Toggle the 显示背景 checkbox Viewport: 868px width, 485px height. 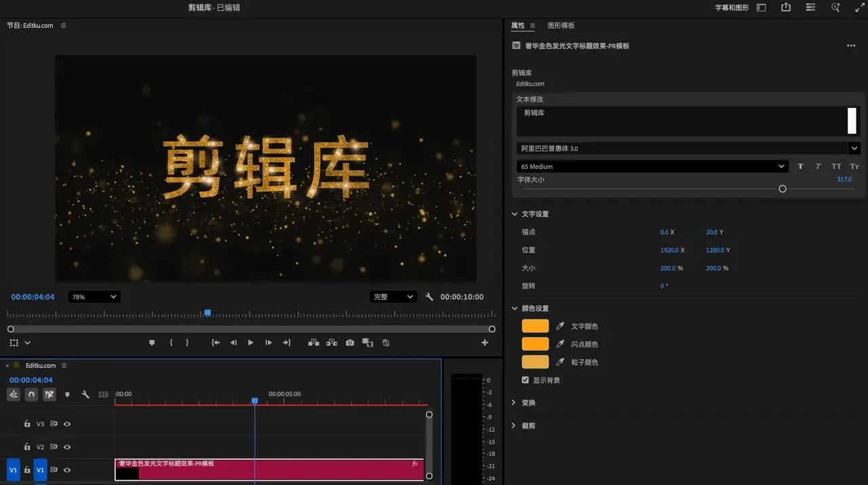(x=526, y=380)
